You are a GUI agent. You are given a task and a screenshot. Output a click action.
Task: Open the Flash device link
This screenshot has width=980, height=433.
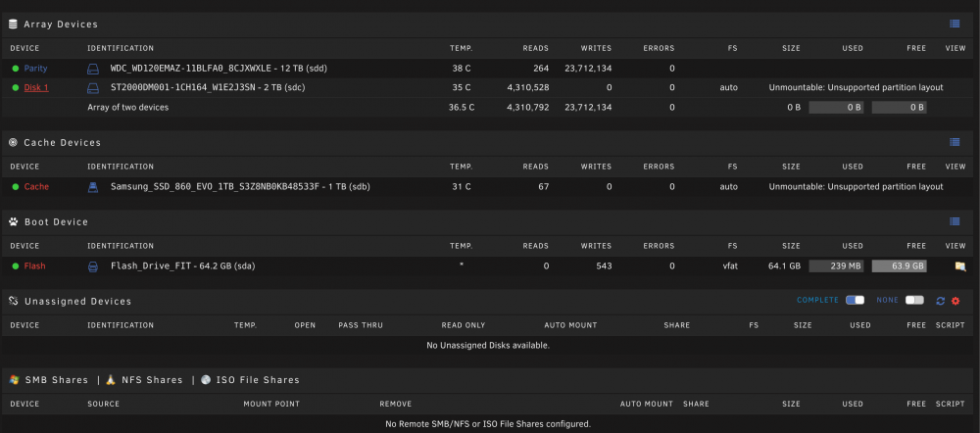tap(35, 266)
